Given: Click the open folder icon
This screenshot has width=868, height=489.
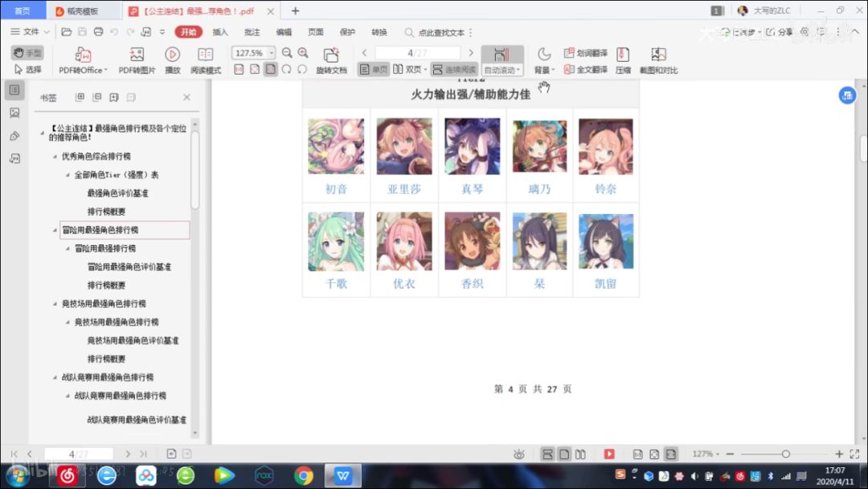Looking at the screenshot, I should tap(67, 31).
